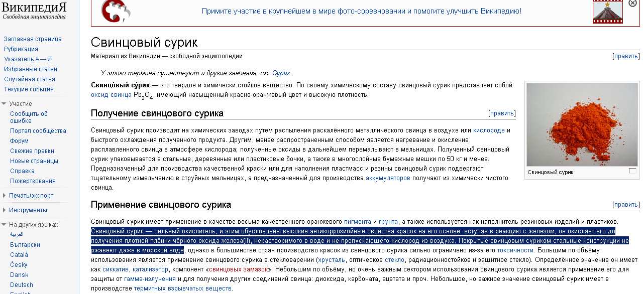Open Свежие правки in the sidebar
Screen dimensions: 644x294
coord(32,151)
